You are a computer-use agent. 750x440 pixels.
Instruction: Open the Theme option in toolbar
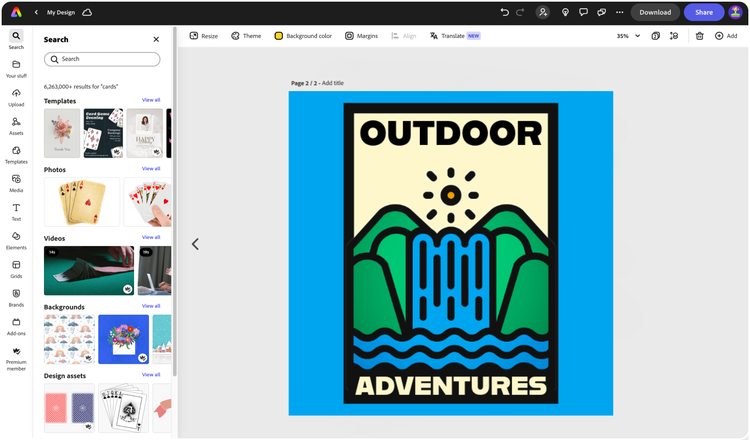coord(245,36)
